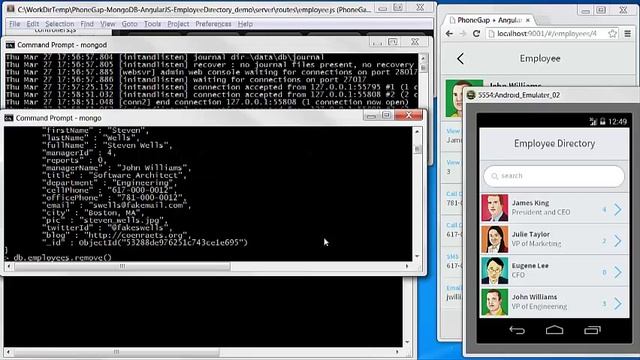Click the db.employees.remove() command line
640x360 pixels.
pos(62,258)
